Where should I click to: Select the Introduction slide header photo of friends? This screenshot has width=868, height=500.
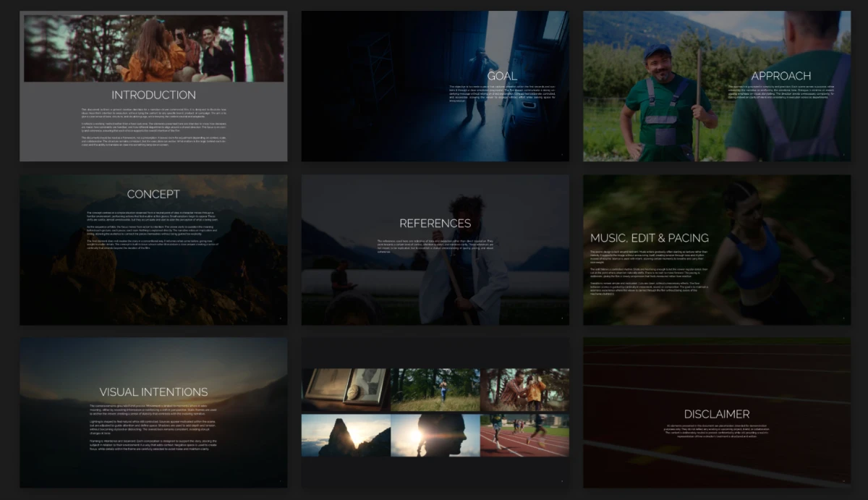tap(153, 48)
